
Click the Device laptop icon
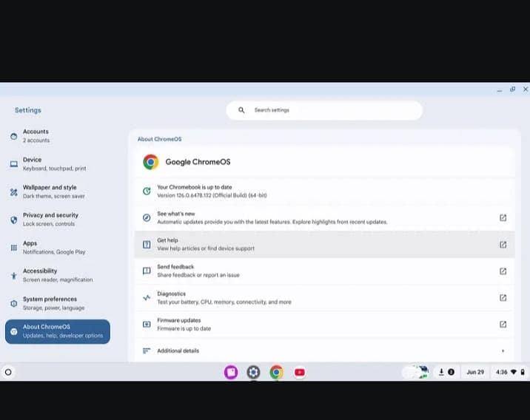click(x=13, y=164)
